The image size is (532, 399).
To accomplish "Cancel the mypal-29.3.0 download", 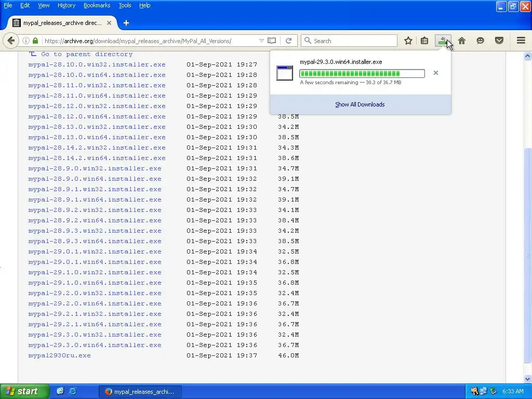I will click(436, 73).
